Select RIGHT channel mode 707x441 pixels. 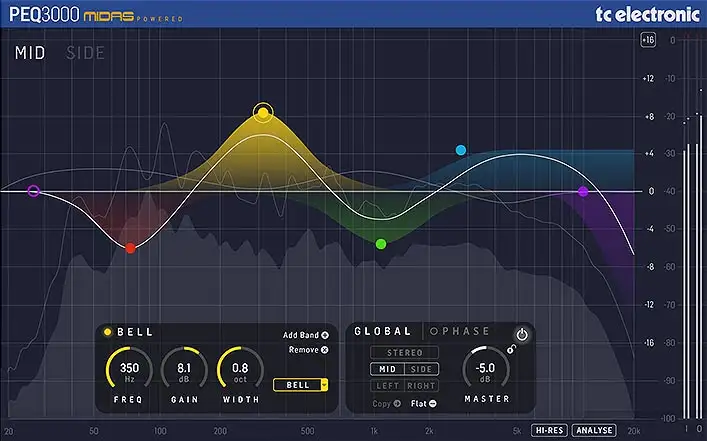[x=421, y=386]
